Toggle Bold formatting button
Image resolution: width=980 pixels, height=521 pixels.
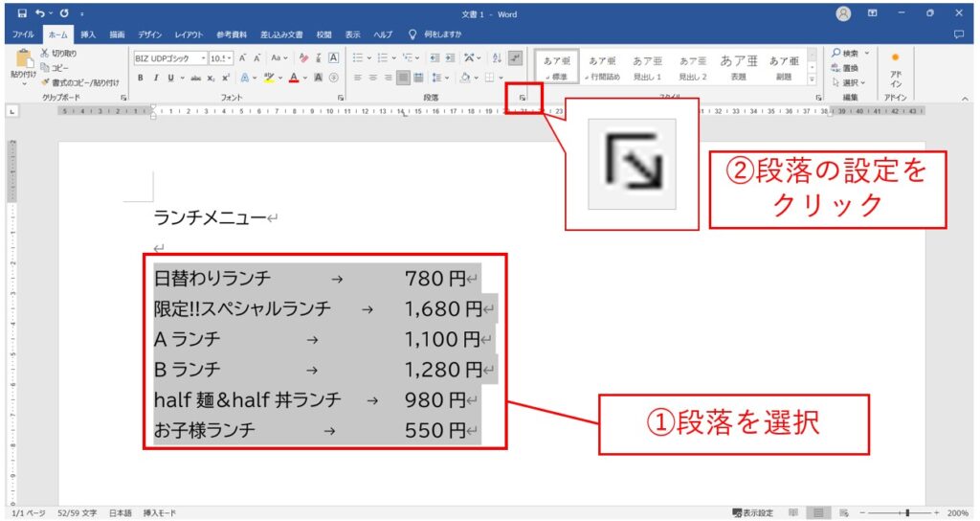[141, 78]
